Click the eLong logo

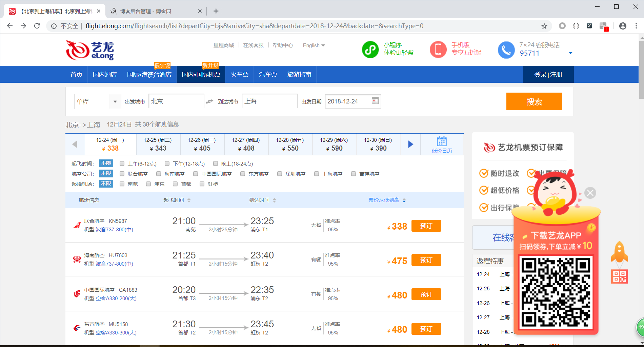[x=90, y=50]
